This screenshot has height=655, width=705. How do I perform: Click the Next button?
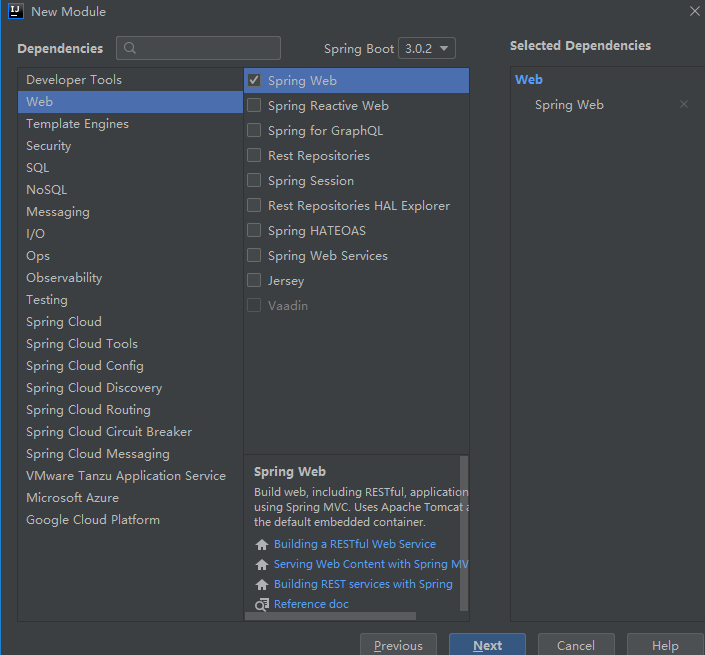click(x=487, y=645)
